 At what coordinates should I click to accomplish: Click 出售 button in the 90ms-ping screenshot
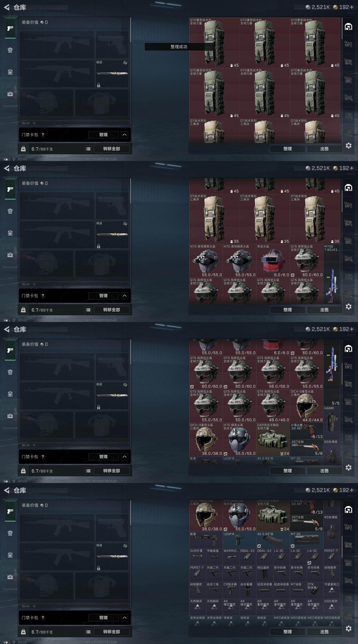(324, 632)
